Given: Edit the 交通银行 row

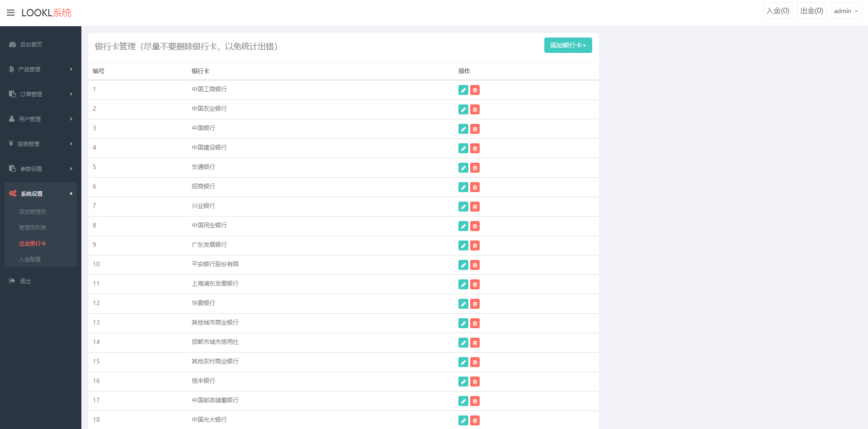Looking at the screenshot, I should pyautogui.click(x=463, y=168).
